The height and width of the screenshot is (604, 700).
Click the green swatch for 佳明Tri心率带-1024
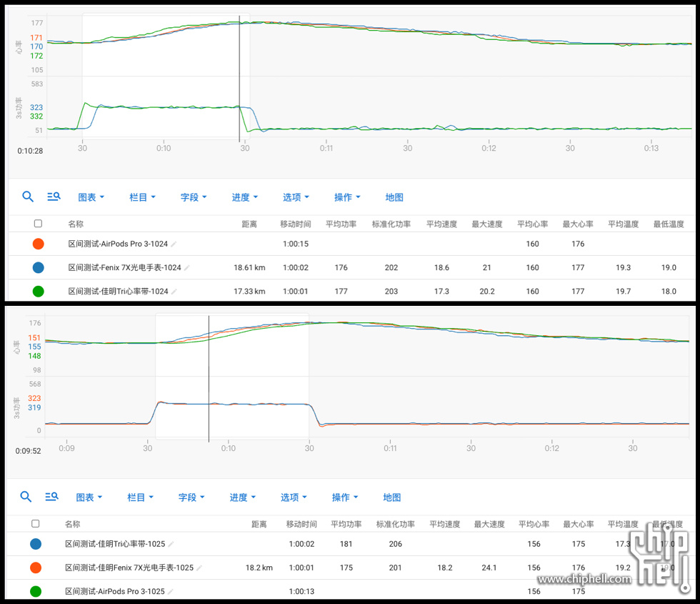click(39, 292)
